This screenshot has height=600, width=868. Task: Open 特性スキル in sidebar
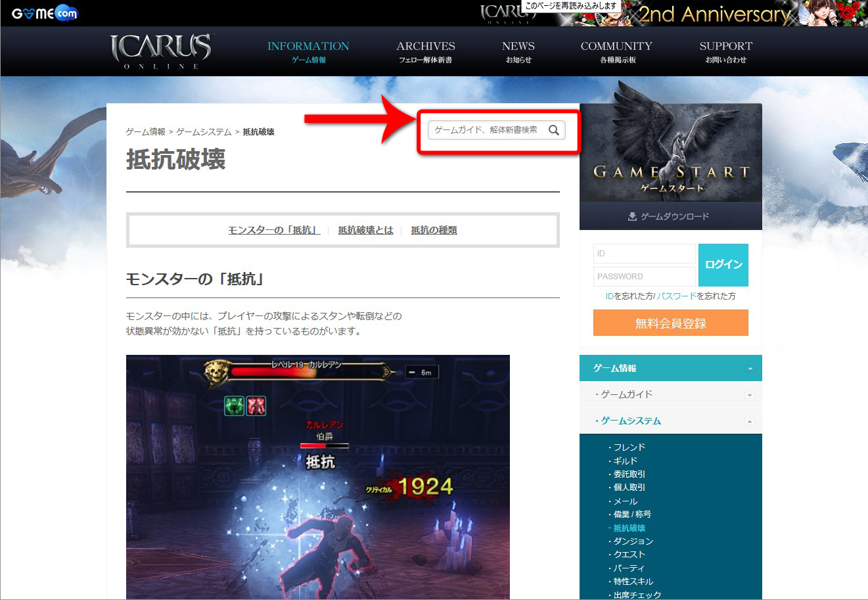[x=633, y=582]
